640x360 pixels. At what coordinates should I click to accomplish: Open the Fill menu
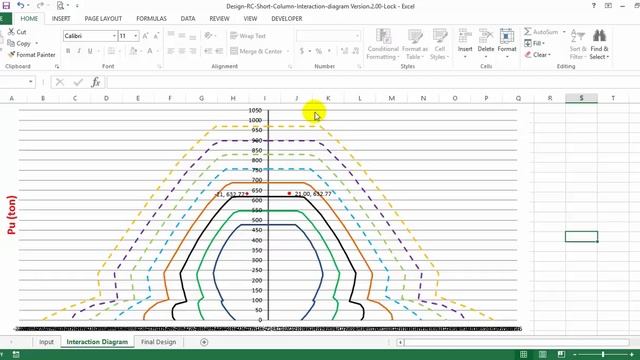point(535,43)
